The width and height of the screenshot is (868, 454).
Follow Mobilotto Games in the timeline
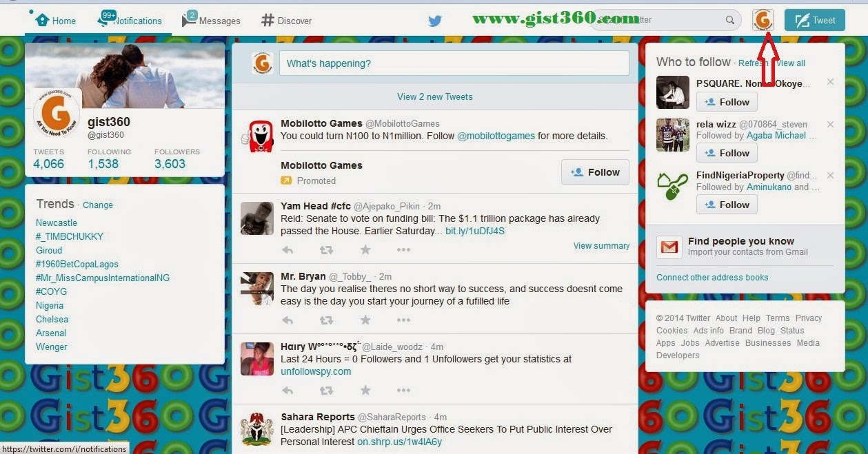[x=595, y=172]
